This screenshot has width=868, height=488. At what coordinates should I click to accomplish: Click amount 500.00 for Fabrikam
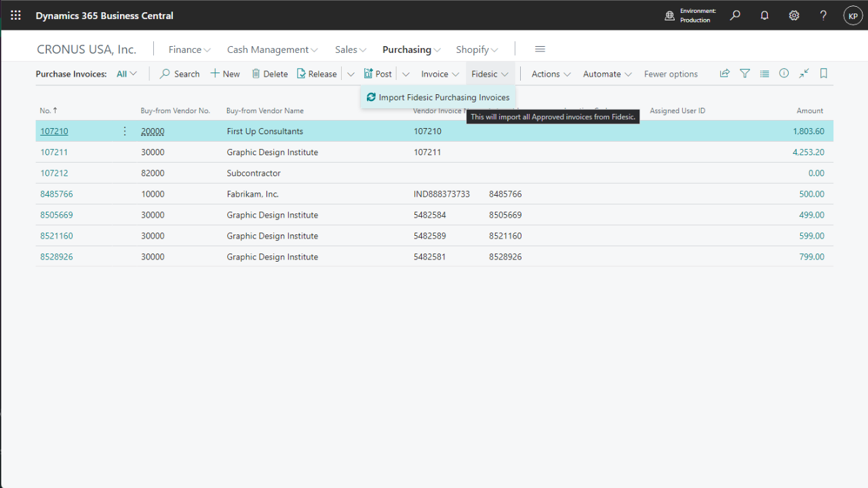[x=812, y=195]
